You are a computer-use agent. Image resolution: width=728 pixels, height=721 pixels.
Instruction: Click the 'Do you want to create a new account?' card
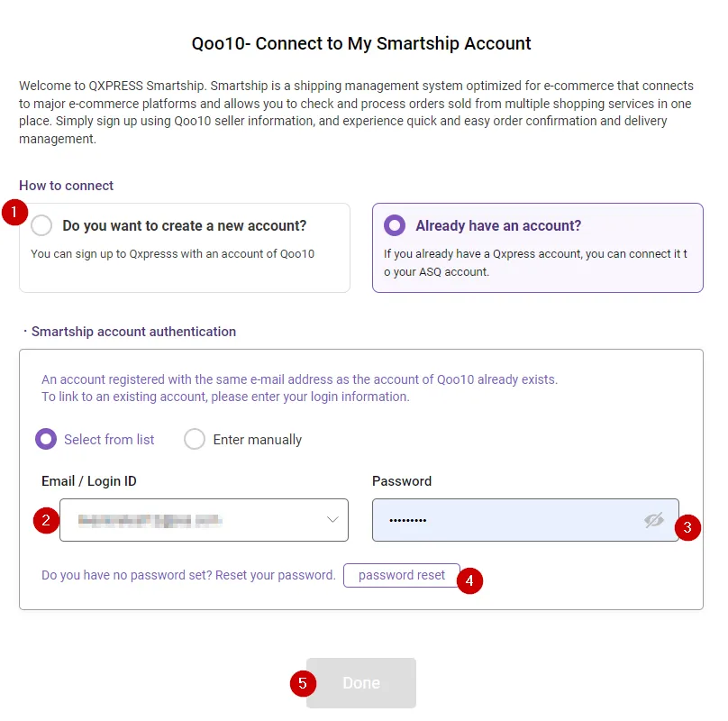click(185, 248)
